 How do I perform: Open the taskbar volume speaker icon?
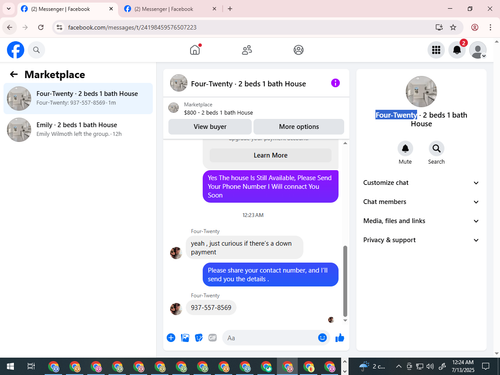[x=430, y=367]
